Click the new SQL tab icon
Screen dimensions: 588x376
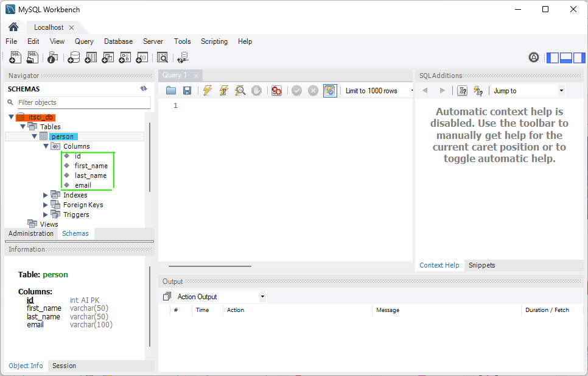pyautogui.click(x=16, y=57)
